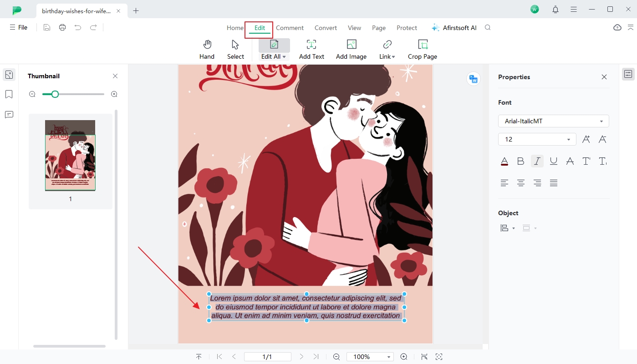This screenshot has height=364, width=637.
Task: Switch to the Protect tab
Action: click(x=407, y=28)
